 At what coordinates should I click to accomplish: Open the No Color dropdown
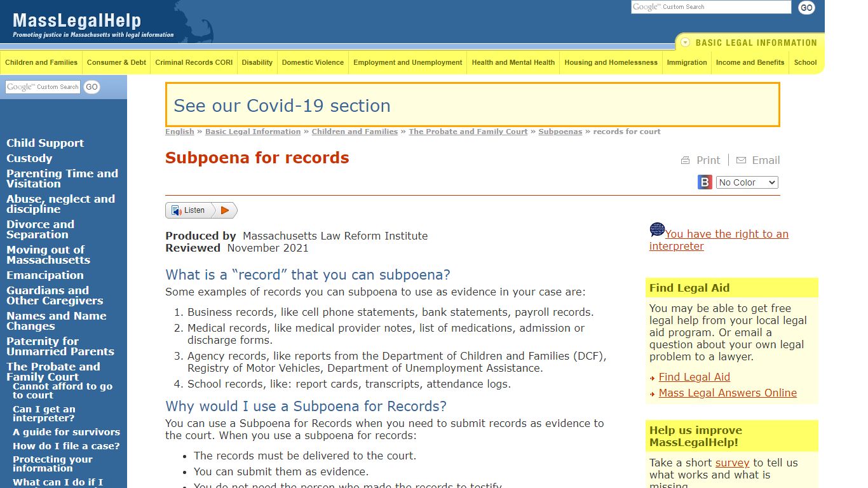point(747,182)
